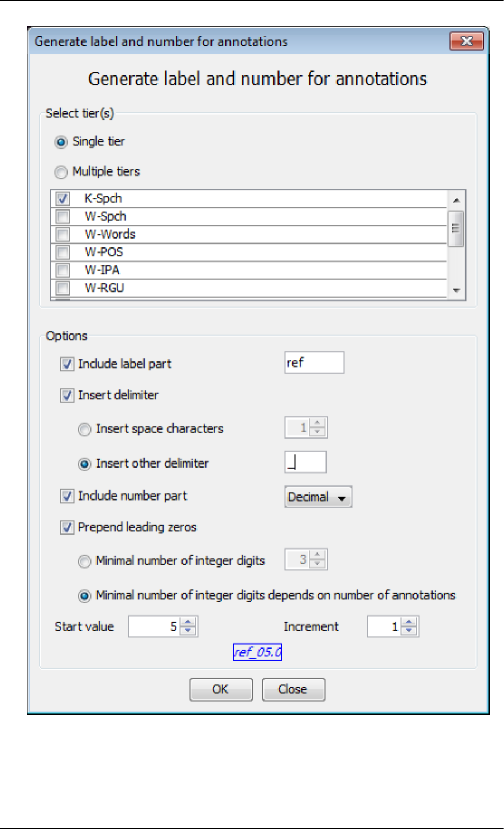Close the dialog with the X button

(x=467, y=41)
